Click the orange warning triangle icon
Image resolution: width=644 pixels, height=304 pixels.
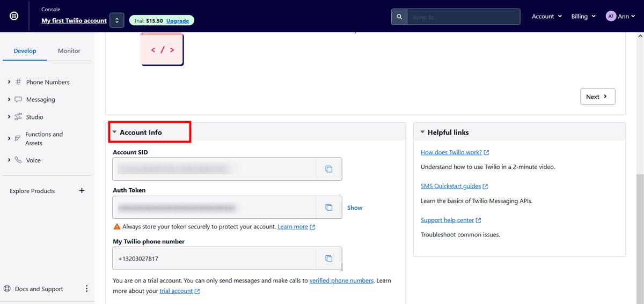click(x=116, y=227)
